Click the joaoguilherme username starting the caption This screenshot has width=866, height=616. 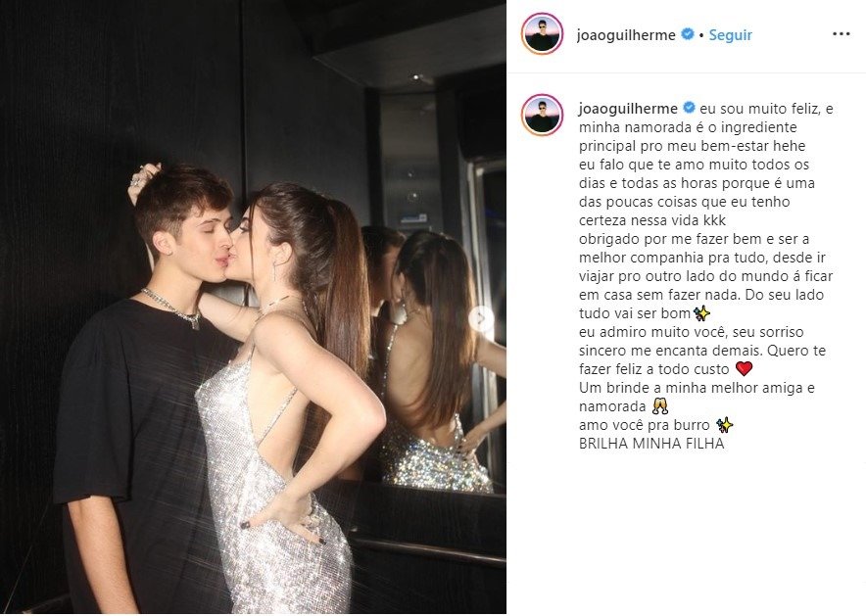(x=628, y=109)
